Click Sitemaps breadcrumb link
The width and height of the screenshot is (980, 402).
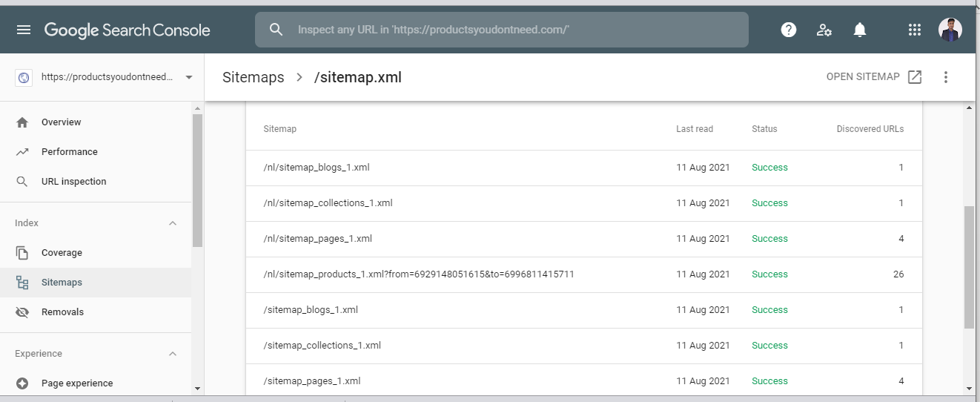[253, 77]
